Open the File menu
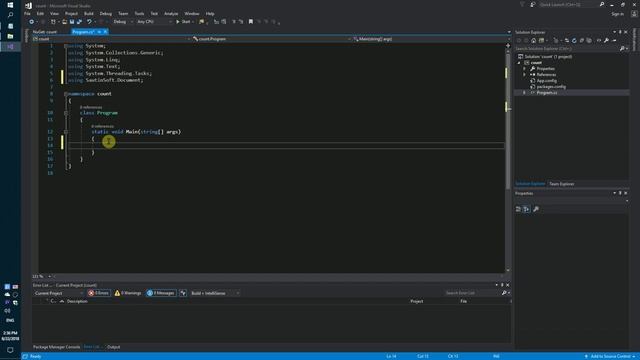 (27, 13)
